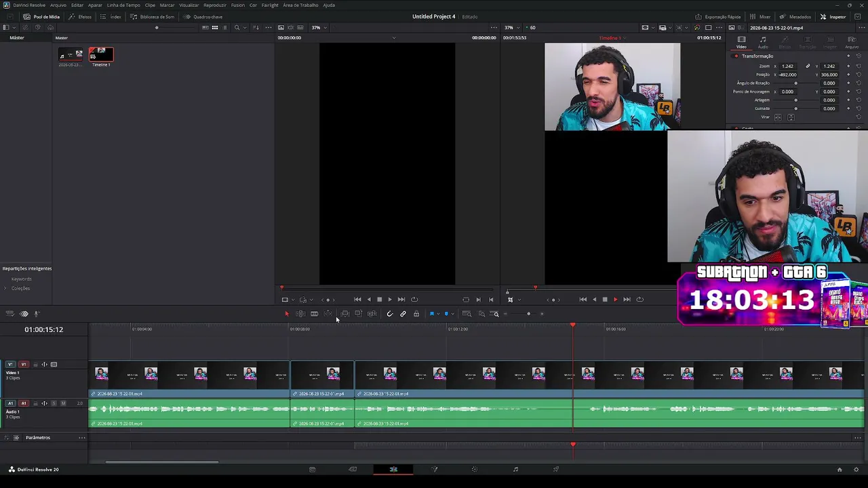Switch to the Arquivo inspector tab

pyautogui.click(x=851, y=43)
